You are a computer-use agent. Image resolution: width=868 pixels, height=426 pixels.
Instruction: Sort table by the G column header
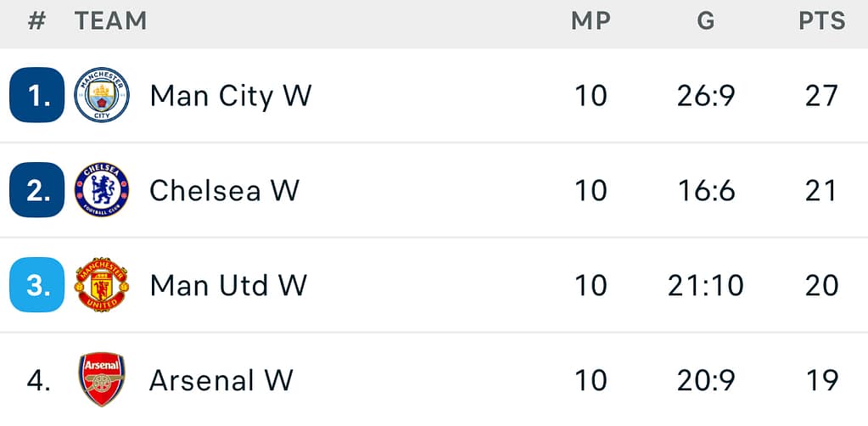click(706, 21)
